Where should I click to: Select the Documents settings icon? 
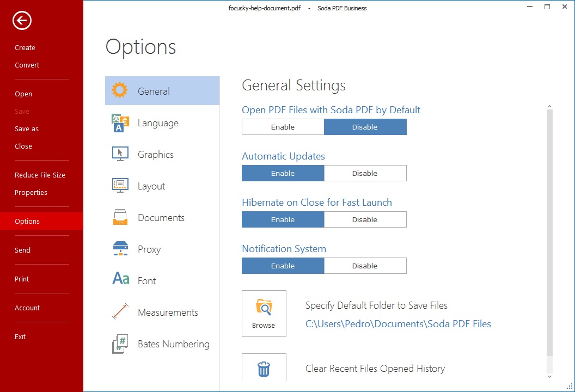120,217
